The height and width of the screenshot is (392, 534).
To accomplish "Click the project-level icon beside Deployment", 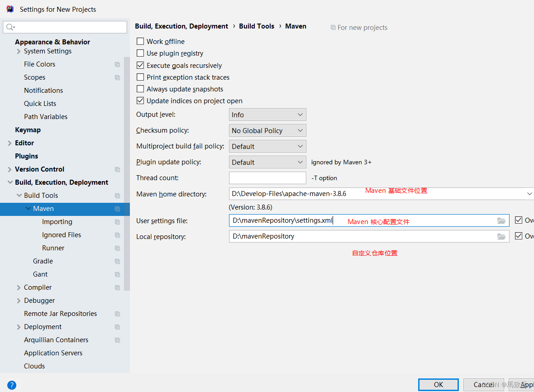I will coord(118,327).
